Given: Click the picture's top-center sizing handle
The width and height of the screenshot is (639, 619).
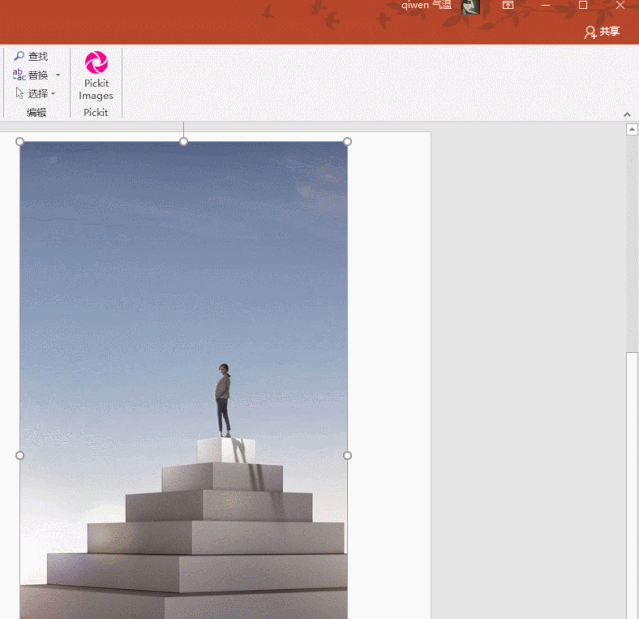Looking at the screenshot, I should pos(183,141).
